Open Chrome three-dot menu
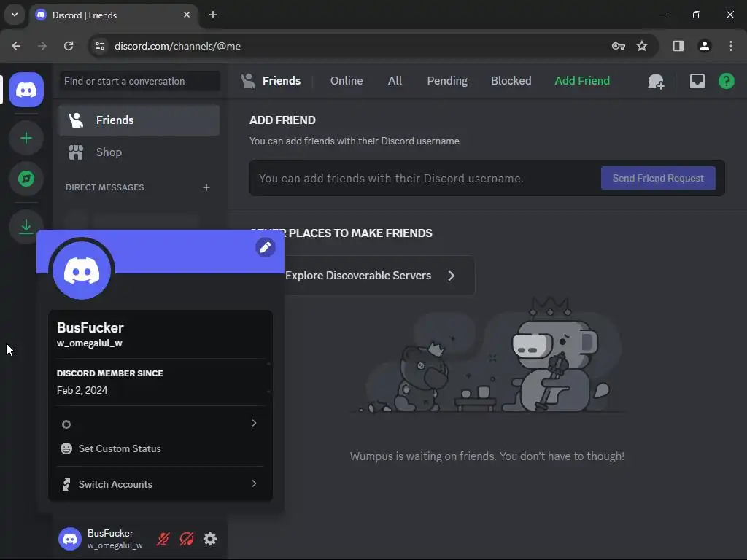747x560 pixels. pyautogui.click(x=731, y=46)
